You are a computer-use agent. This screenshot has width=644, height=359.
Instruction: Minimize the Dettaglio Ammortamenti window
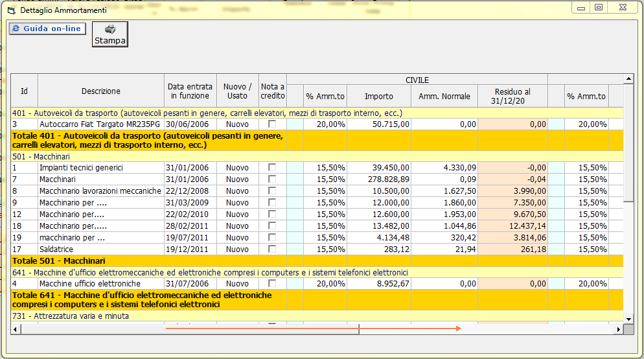pos(581,8)
